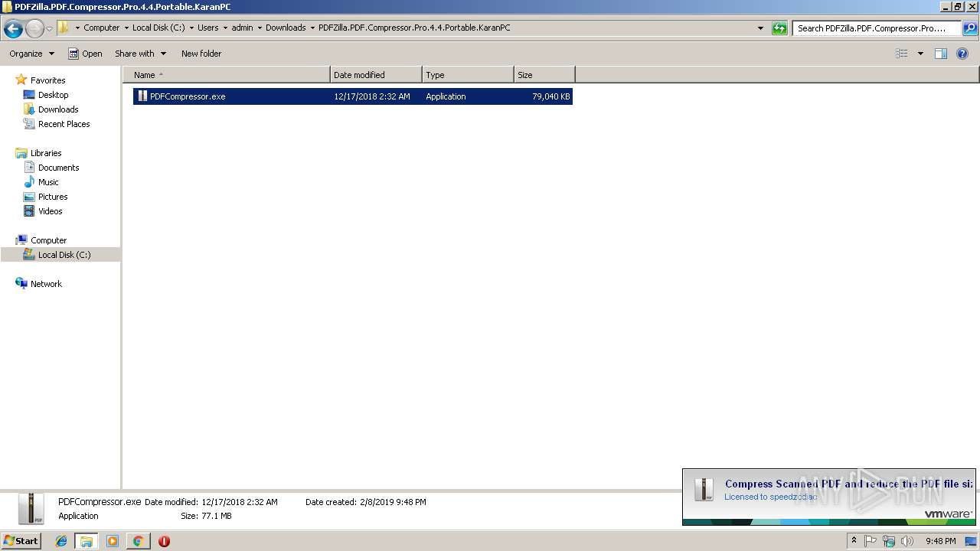
Task: Click the 9:48 PM system clock
Action: pyautogui.click(x=940, y=541)
